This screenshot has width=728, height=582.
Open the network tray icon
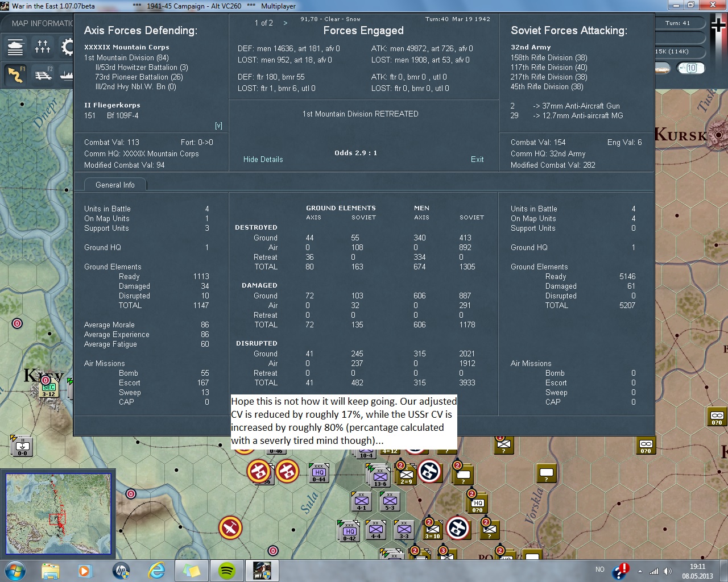click(654, 571)
